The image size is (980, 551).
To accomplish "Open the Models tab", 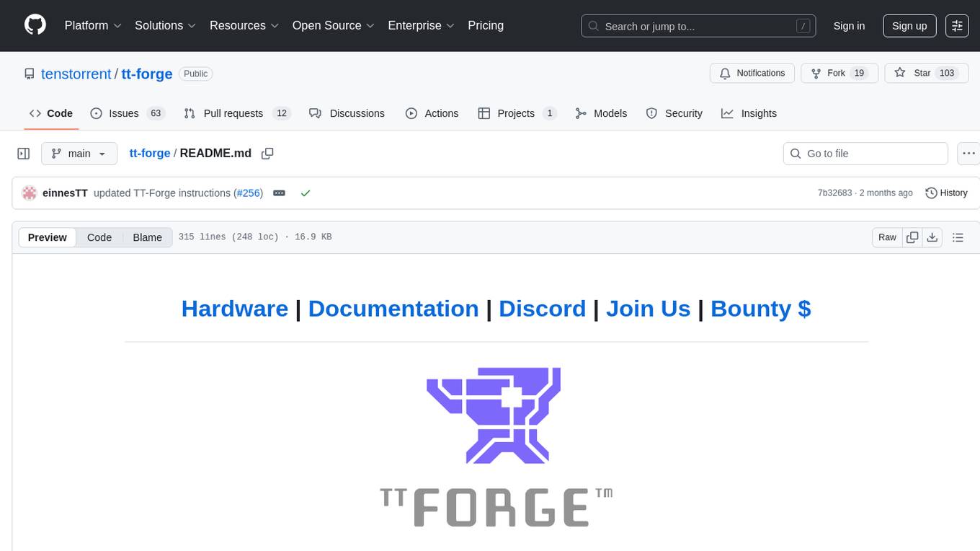I will (x=601, y=113).
